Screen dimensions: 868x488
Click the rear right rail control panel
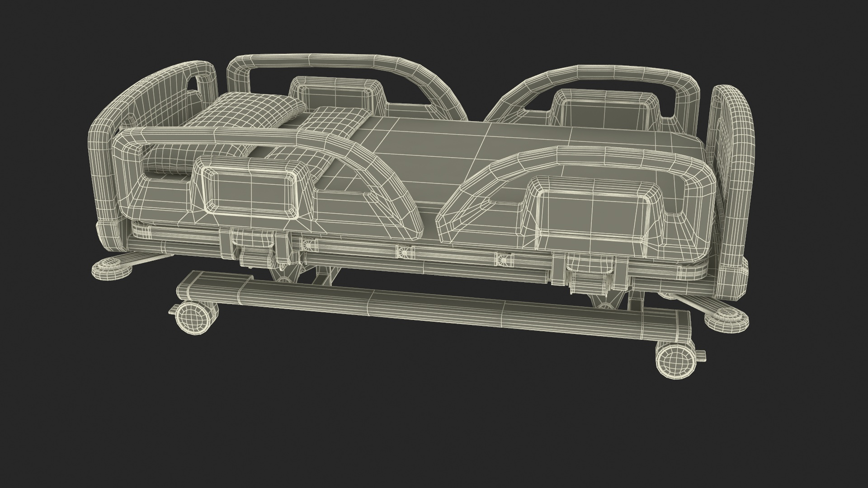[x=606, y=110]
